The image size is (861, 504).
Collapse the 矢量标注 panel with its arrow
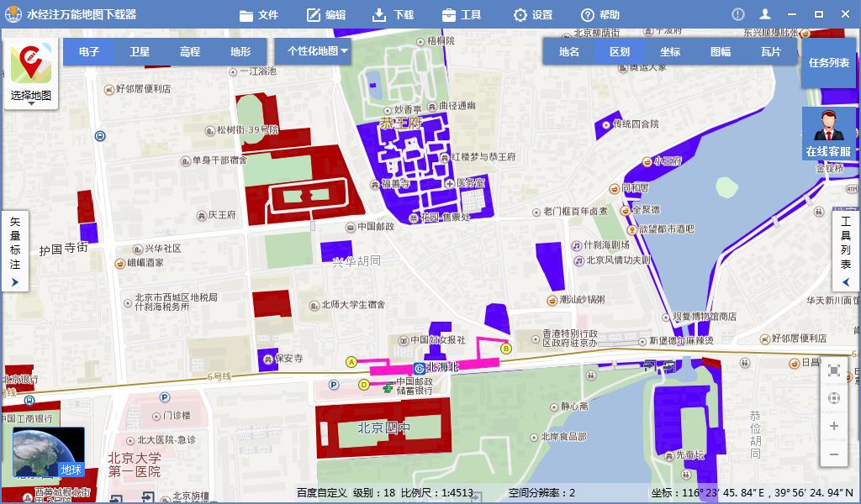[x=14, y=282]
